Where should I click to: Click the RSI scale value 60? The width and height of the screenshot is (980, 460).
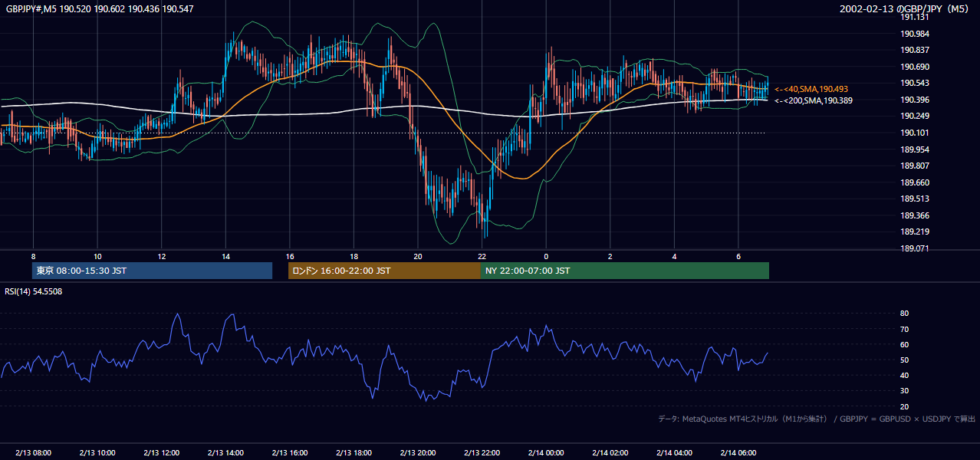tap(905, 344)
